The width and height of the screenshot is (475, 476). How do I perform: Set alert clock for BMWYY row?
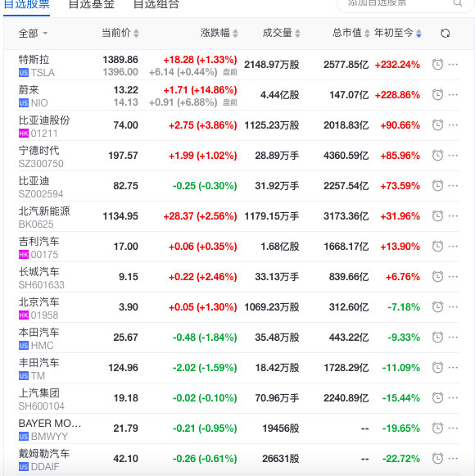[x=437, y=428]
